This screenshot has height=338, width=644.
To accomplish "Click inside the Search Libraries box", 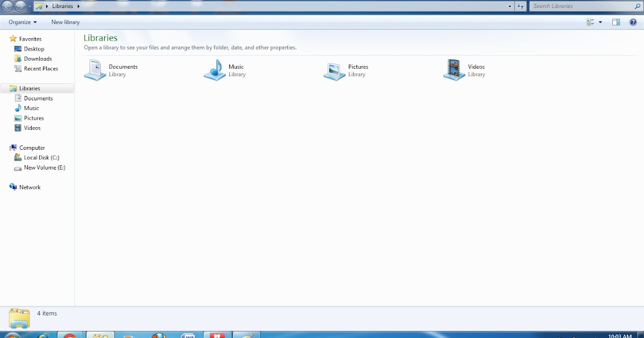I will (x=580, y=6).
